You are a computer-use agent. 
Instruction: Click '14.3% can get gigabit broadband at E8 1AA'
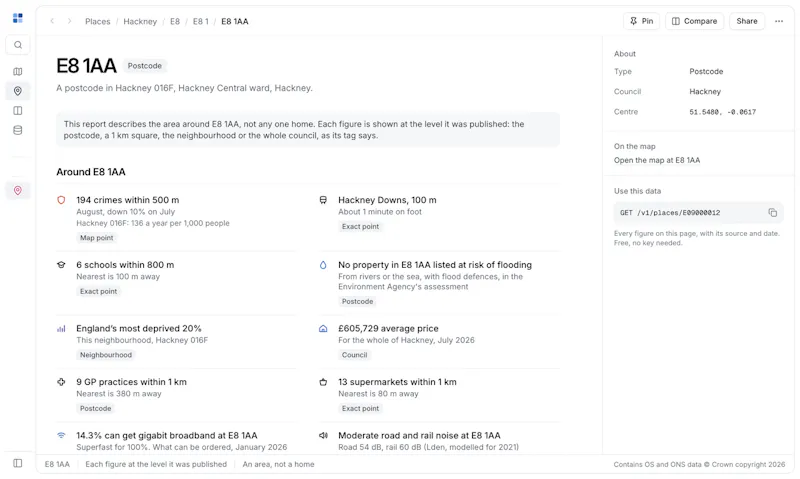click(x=167, y=436)
